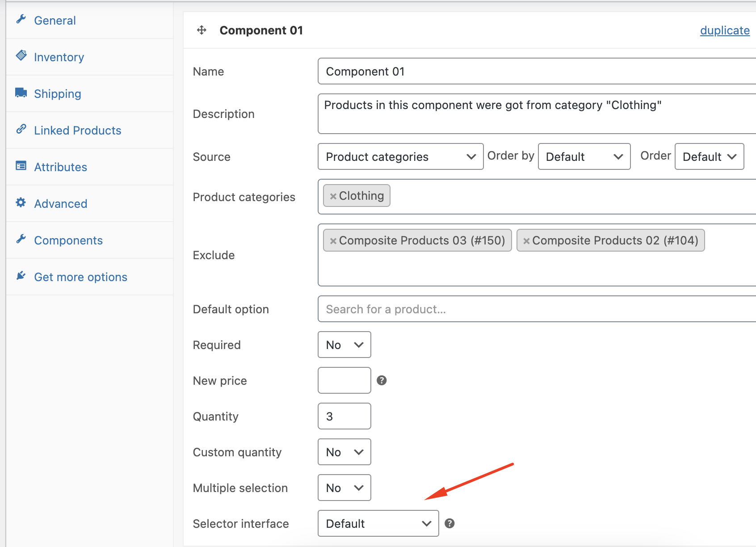Click the move handle icon beside Component 01

click(x=202, y=30)
